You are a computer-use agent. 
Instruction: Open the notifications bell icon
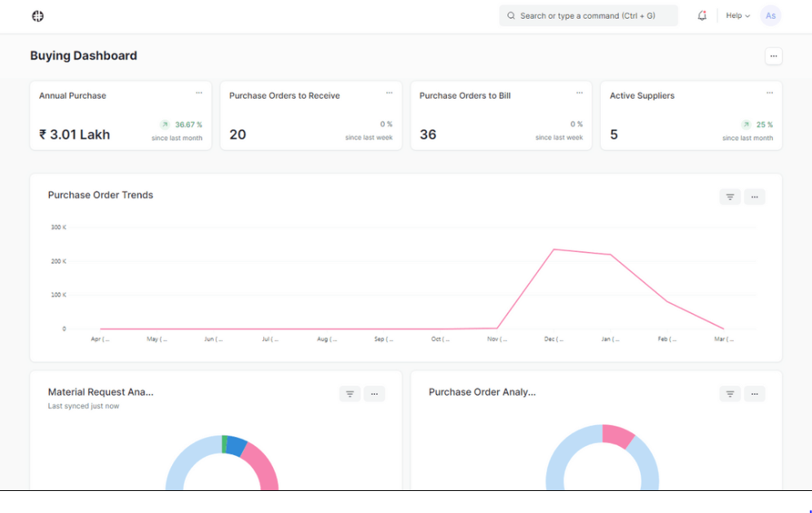702,15
